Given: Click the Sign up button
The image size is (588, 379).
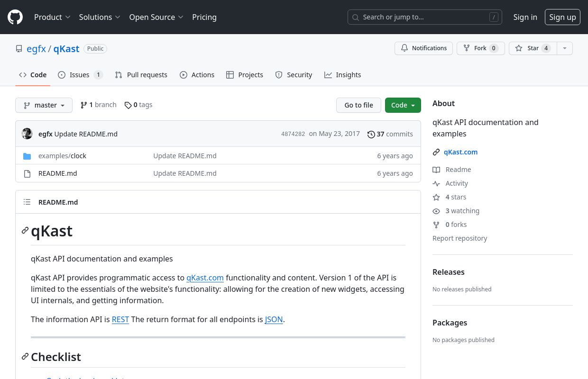Looking at the screenshot, I should (x=562, y=17).
